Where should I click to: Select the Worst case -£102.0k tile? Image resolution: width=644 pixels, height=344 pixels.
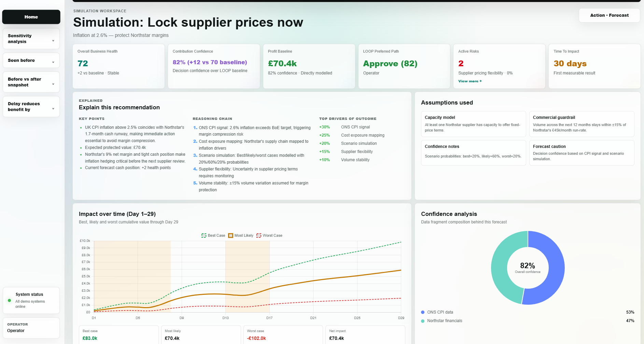click(283, 334)
